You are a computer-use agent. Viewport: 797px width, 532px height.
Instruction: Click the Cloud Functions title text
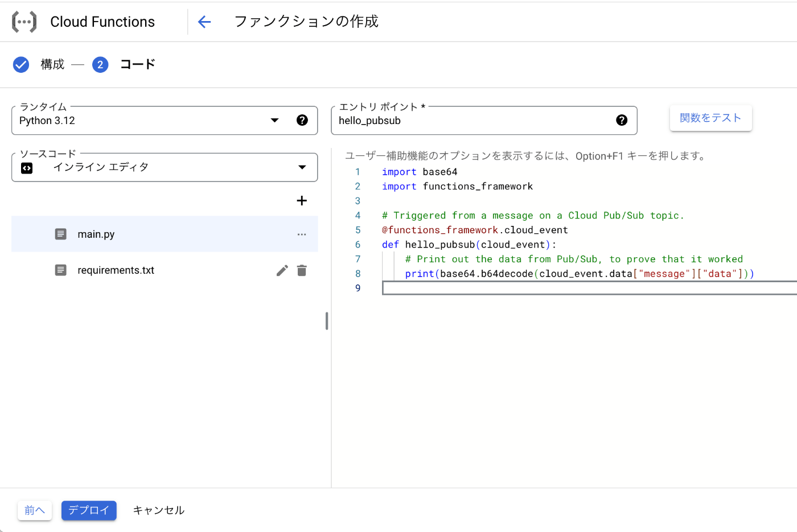[x=102, y=22]
